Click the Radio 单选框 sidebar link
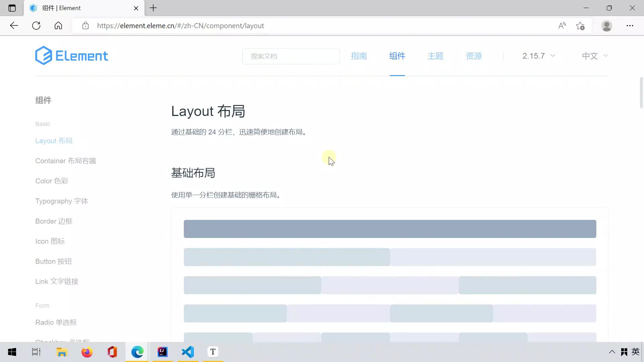This screenshot has height=362, width=644. 56,322
